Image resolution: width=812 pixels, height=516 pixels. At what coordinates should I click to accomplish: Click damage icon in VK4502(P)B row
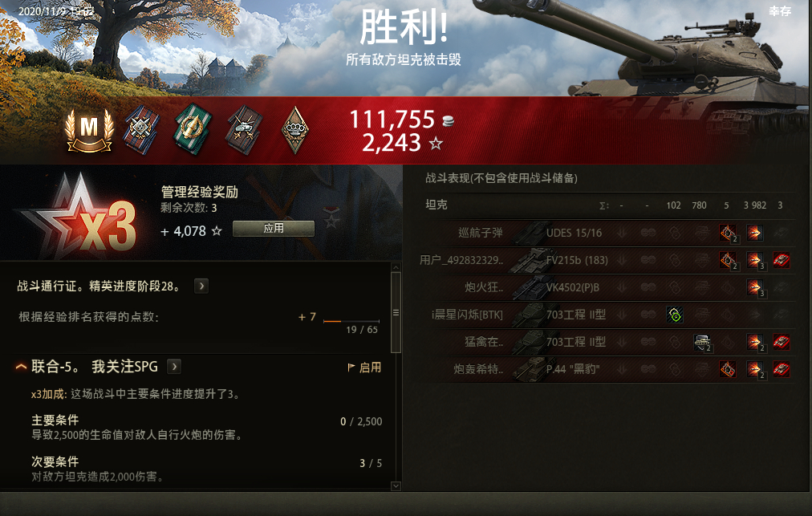tap(755, 287)
